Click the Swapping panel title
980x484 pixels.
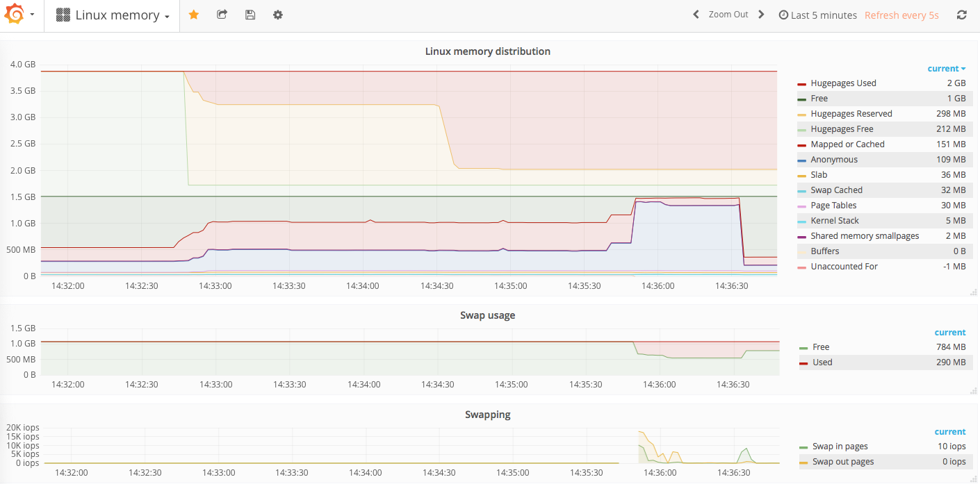click(x=488, y=415)
